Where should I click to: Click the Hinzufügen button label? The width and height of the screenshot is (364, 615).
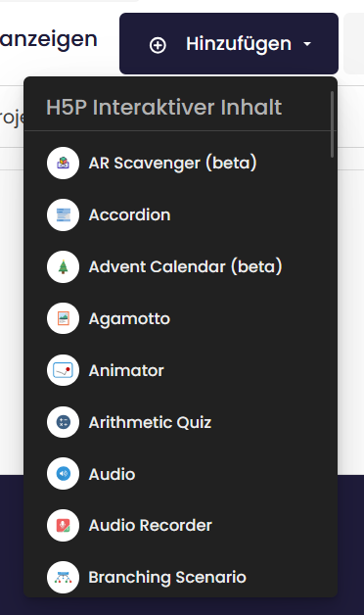tap(239, 44)
